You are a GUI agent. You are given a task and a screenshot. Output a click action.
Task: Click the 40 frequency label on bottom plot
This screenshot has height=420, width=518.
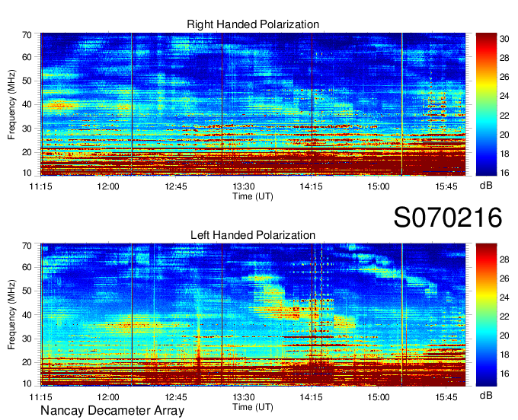27,315
